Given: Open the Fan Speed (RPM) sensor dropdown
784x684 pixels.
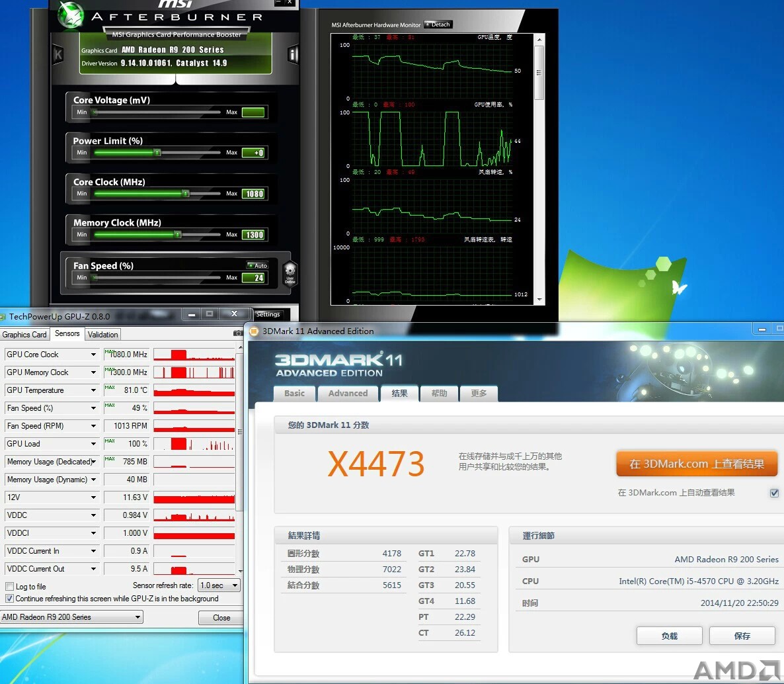Looking at the screenshot, I should (x=93, y=426).
